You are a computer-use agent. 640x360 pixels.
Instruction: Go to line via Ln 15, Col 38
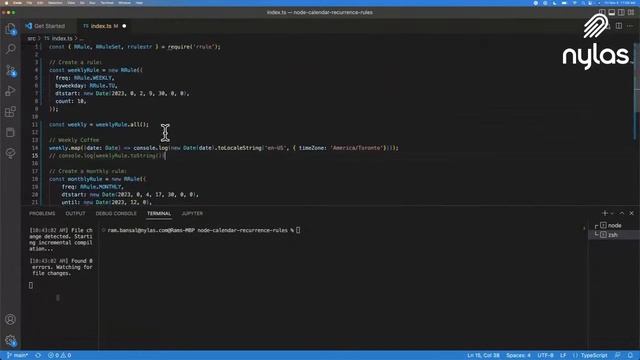(484, 355)
